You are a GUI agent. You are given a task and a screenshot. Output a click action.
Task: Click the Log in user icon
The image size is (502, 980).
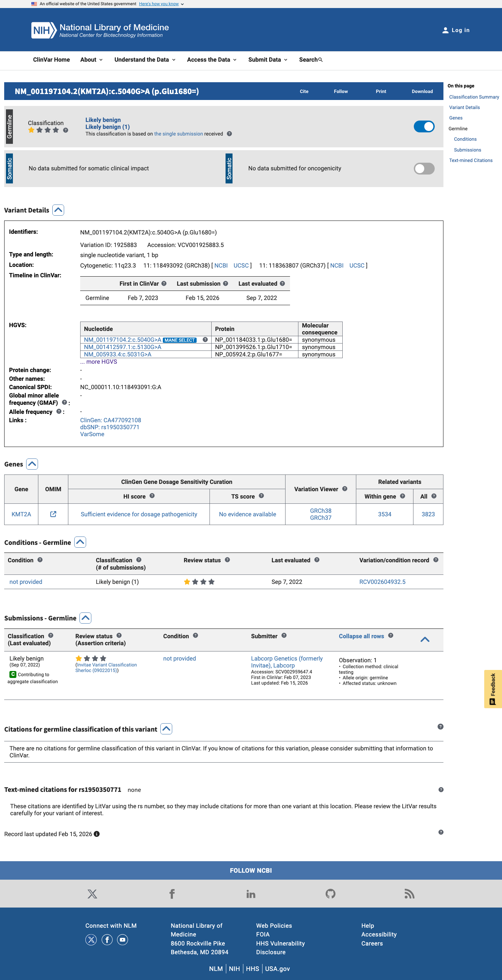(x=445, y=30)
